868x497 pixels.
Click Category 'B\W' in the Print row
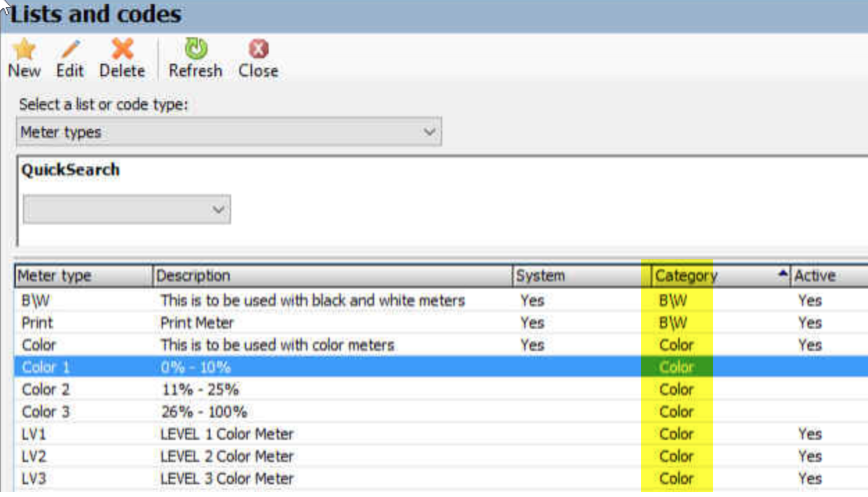pos(673,323)
